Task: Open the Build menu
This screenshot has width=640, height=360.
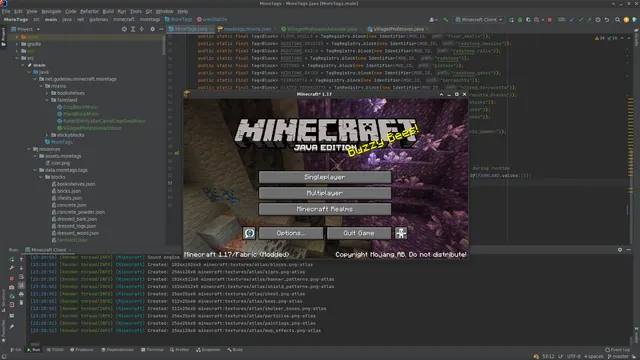Action: [108, 11]
